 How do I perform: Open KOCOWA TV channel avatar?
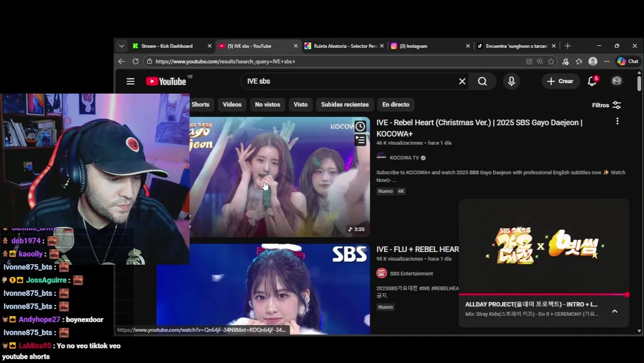pyautogui.click(x=381, y=157)
